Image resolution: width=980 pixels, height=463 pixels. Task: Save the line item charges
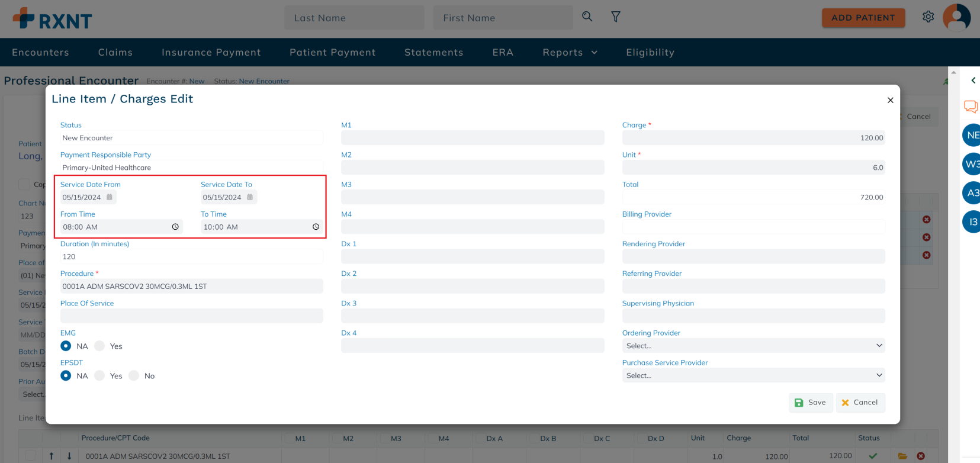810,403
